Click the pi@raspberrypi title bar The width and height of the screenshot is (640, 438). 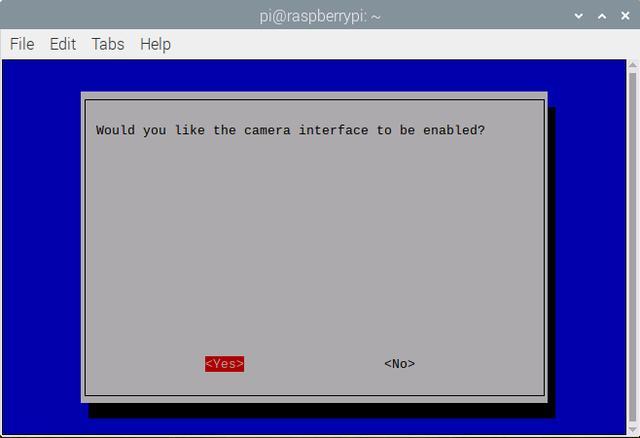[320, 16]
